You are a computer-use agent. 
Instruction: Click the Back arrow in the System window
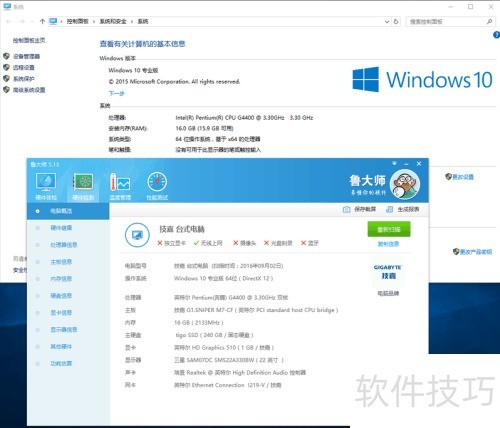(x=9, y=21)
